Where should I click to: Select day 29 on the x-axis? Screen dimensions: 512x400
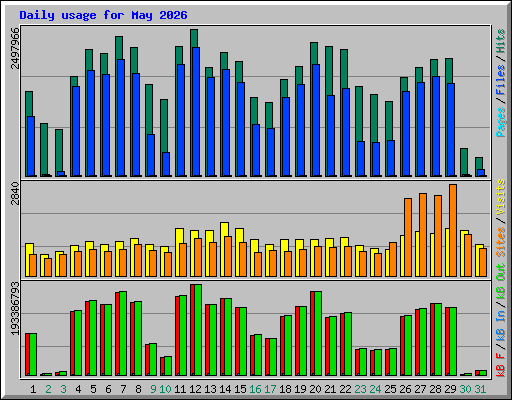tap(450, 389)
